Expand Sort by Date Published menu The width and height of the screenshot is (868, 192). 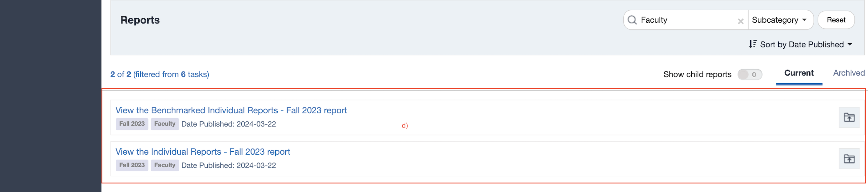click(802, 44)
